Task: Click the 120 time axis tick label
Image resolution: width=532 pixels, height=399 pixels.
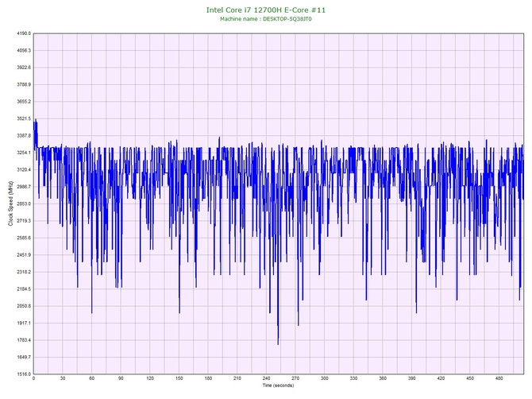Action: tap(150, 378)
